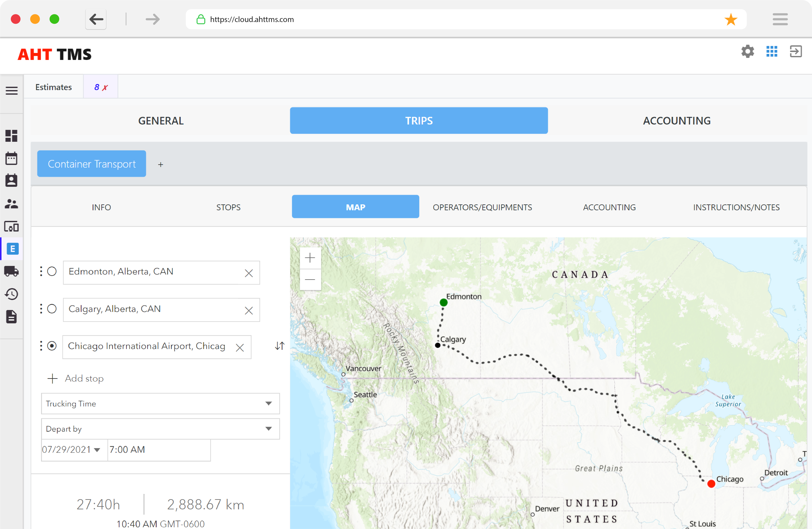Open the people group icon in sidebar
The width and height of the screenshot is (812, 529).
coord(12,204)
